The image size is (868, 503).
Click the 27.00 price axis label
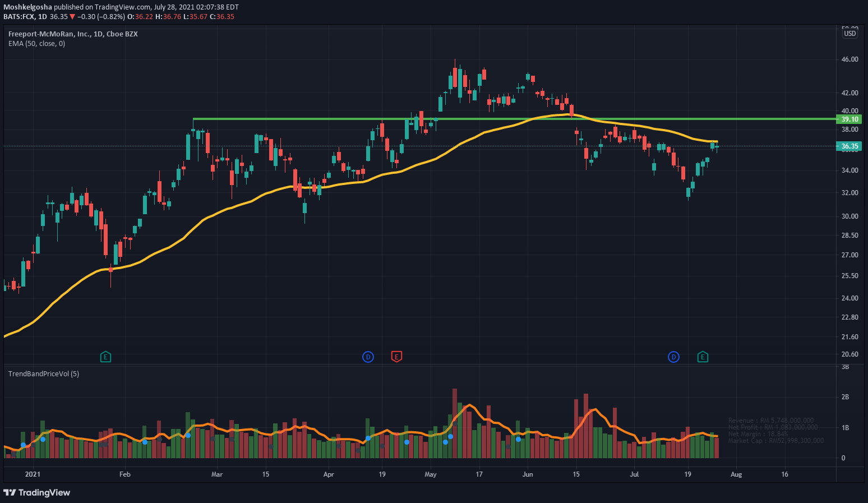point(849,255)
